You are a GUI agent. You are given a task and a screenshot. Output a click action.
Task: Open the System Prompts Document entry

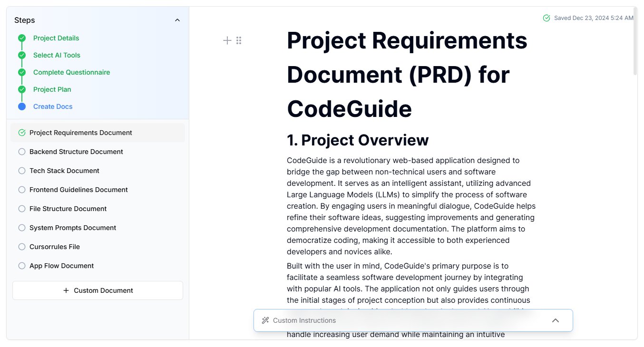[x=98, y=228]
